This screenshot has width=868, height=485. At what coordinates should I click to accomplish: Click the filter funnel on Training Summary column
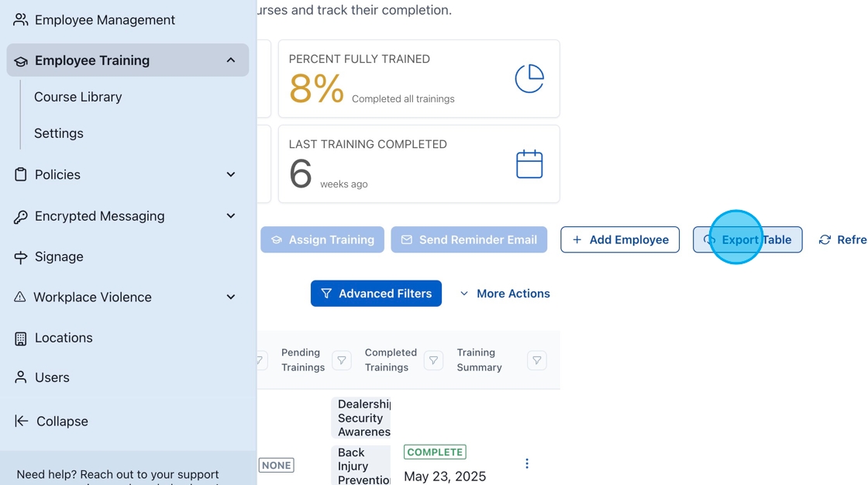pos(536,360)
